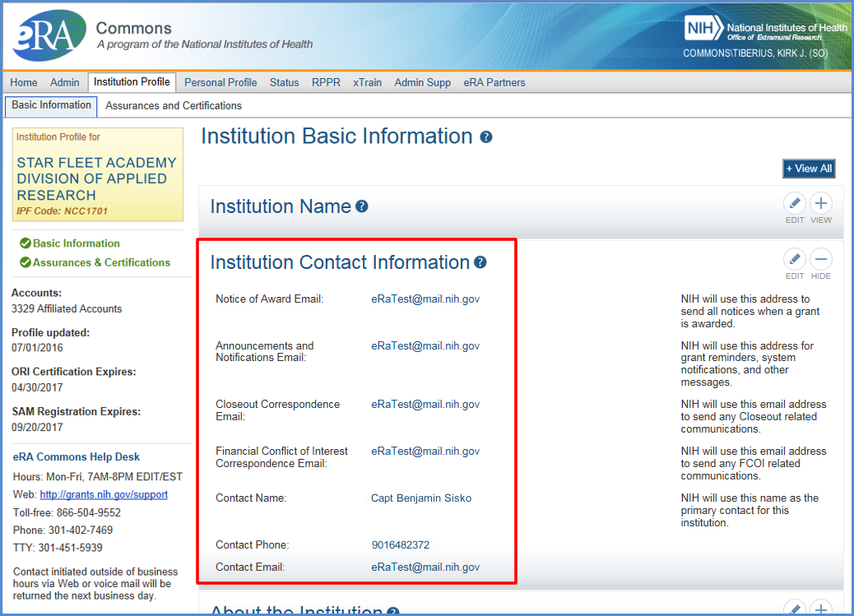Click the Contact Email address value
The image size is (854, 616).
click(x=425, y=567)
